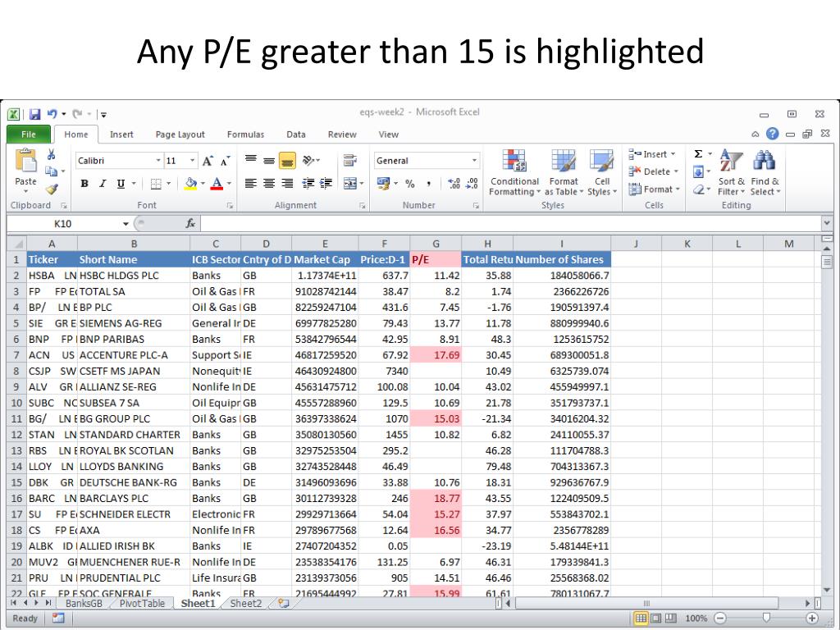The image size is (840, 630).
Task: Click the vertical scrollbar thumb
Action: [827, 262]
